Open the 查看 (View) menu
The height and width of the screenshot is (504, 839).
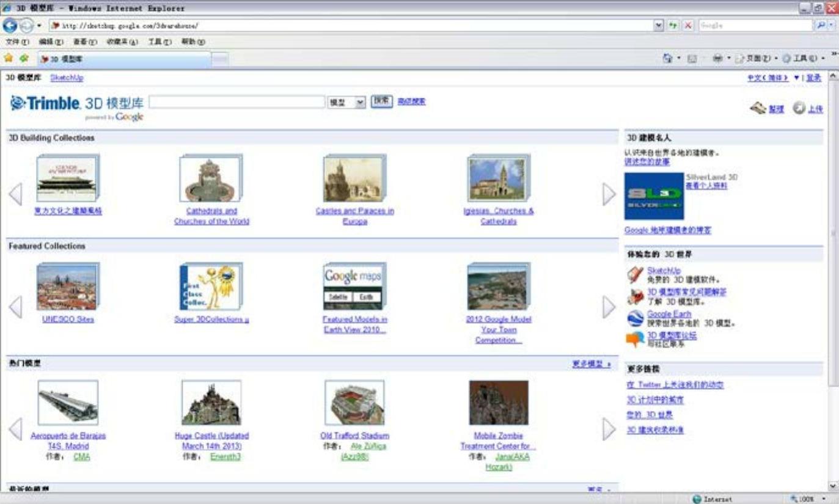point(85,42)
